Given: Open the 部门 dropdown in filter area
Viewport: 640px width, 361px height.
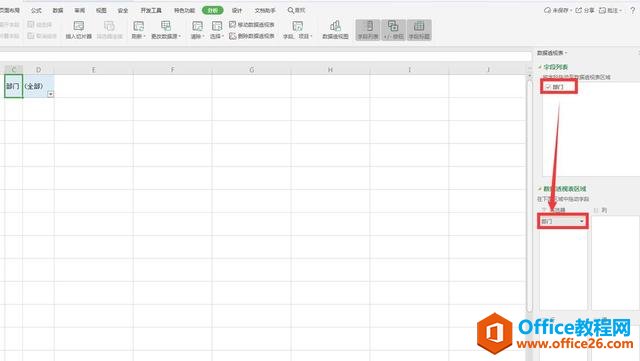Looking at the screenshot, I should (582, 221).
